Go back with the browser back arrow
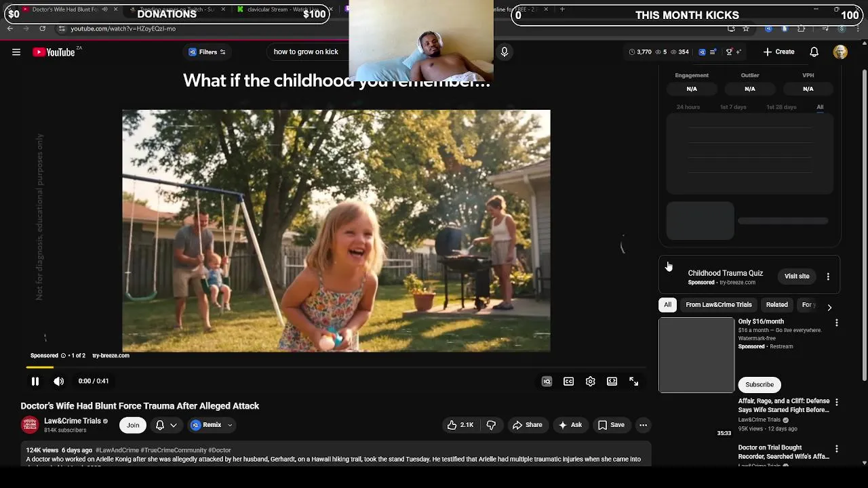Image resolution: width=868 pixels, height=488 pixels. [x=9, y=28]
